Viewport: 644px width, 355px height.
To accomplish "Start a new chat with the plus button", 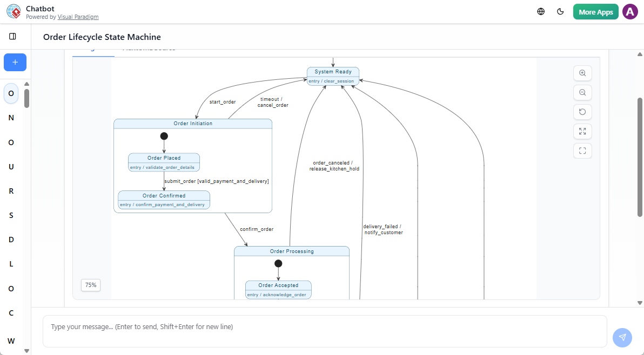I will coord(15,62).
